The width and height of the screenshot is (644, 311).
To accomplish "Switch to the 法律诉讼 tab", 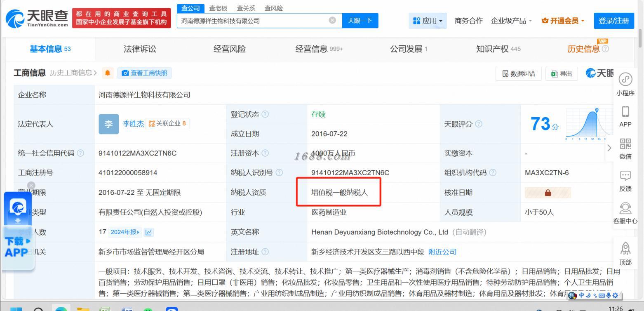I will click(140, 49).
